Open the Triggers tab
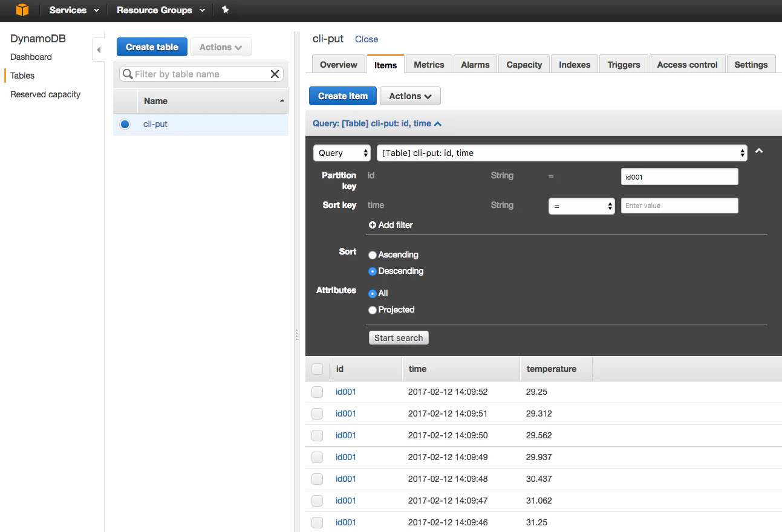The image size is (782, 532). (x=624, y=65)
